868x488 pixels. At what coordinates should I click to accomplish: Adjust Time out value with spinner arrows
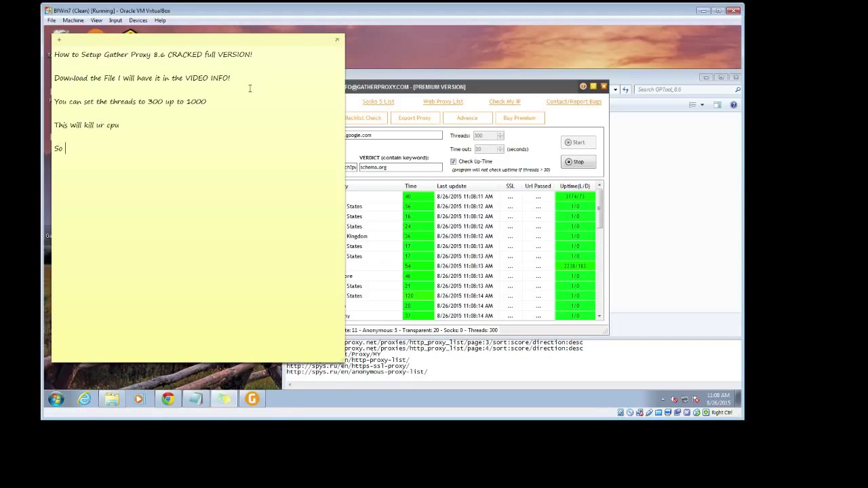[x=500, y=149]
